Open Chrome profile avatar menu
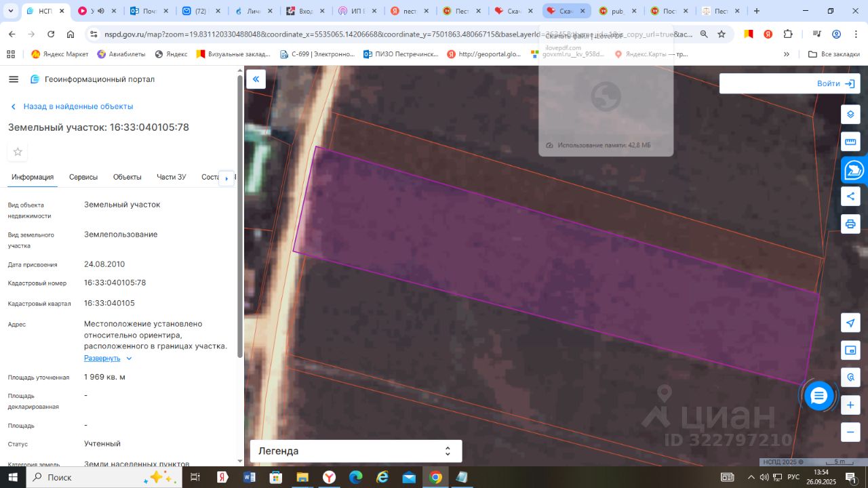Image resolution: width=868 pixels, height=488 pixels. [836, 35]
